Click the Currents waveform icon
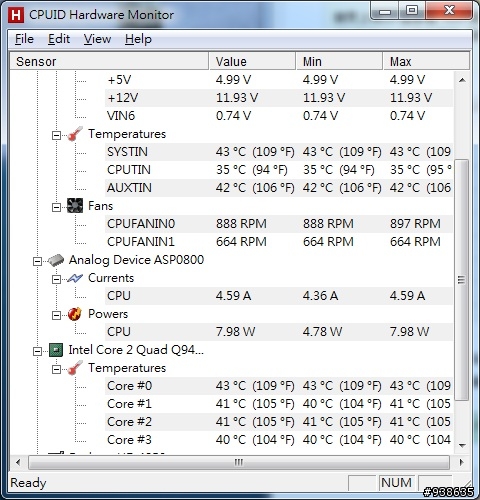 point(75,278)
